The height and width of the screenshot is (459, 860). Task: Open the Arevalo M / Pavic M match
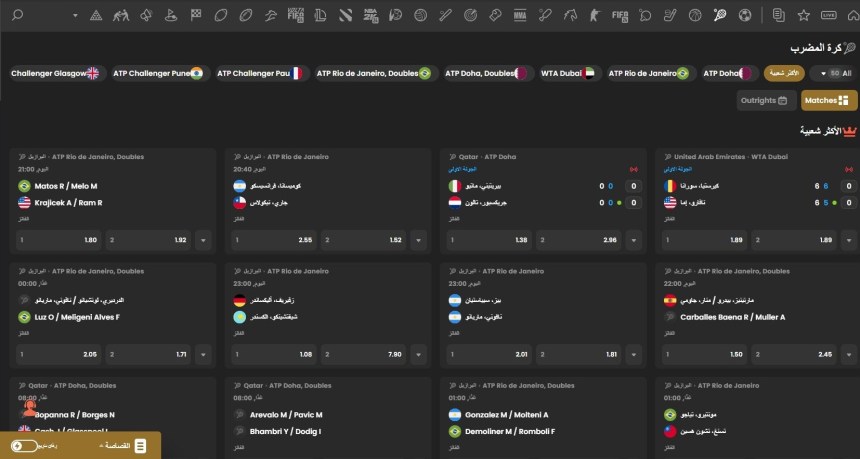pos(286,415)
